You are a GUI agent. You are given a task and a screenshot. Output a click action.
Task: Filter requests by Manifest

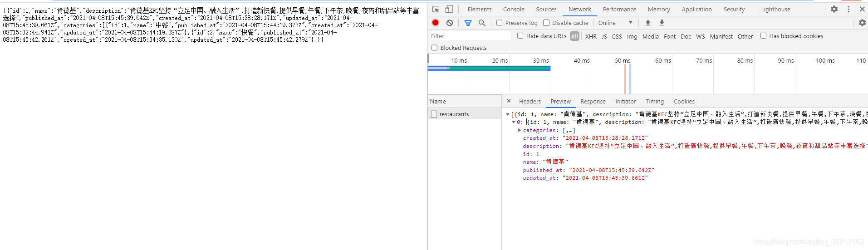pos(721,36)
